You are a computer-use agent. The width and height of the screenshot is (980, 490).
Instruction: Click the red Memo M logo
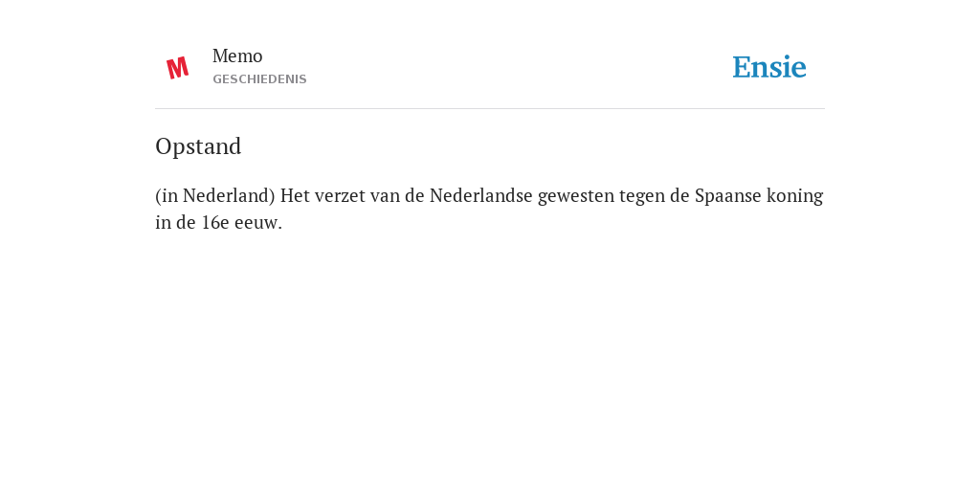177,68
